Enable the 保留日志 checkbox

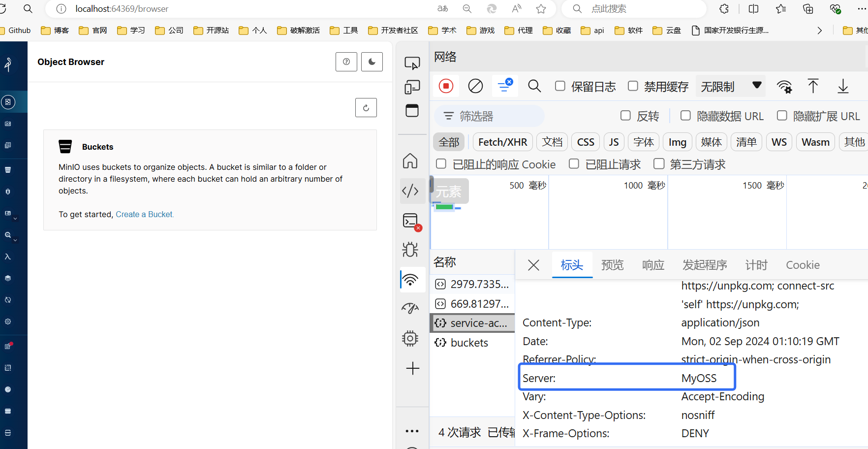tap(560, 86)
